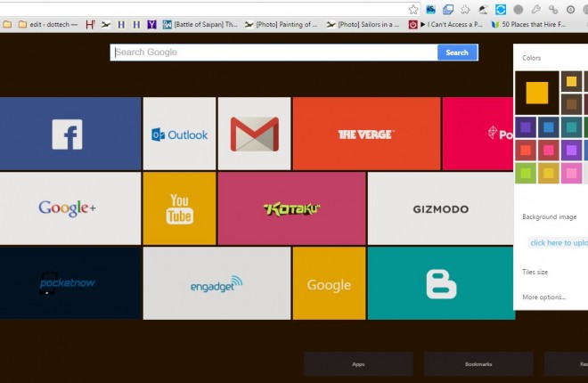
Task: Open the Gizmodo tile
Action: point(441,208)
